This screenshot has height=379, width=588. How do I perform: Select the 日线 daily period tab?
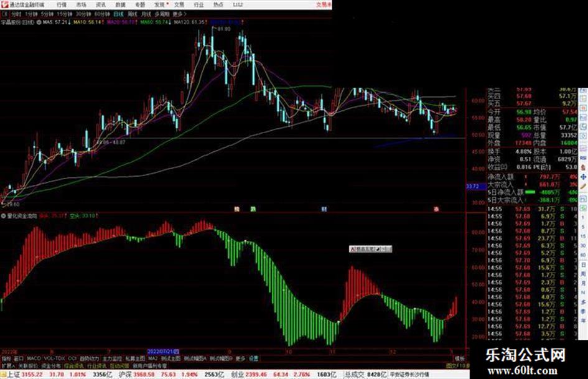pyautogui.click(x=118, y=14)
